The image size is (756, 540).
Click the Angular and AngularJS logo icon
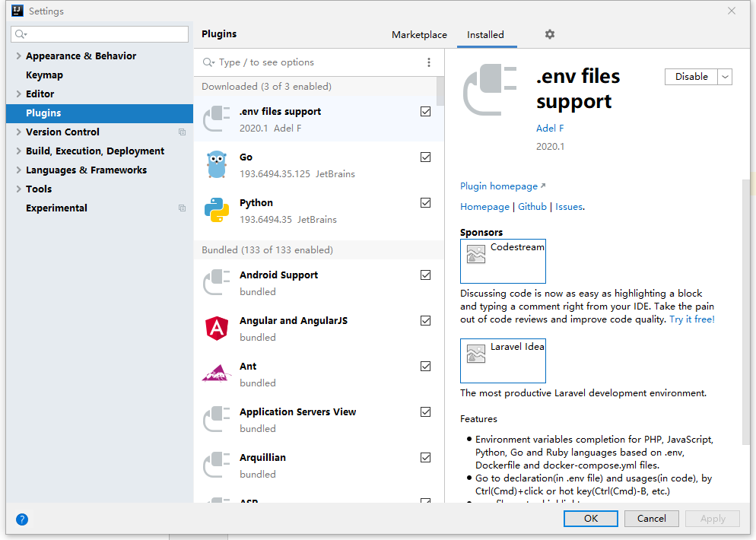[x=217, y=328]
